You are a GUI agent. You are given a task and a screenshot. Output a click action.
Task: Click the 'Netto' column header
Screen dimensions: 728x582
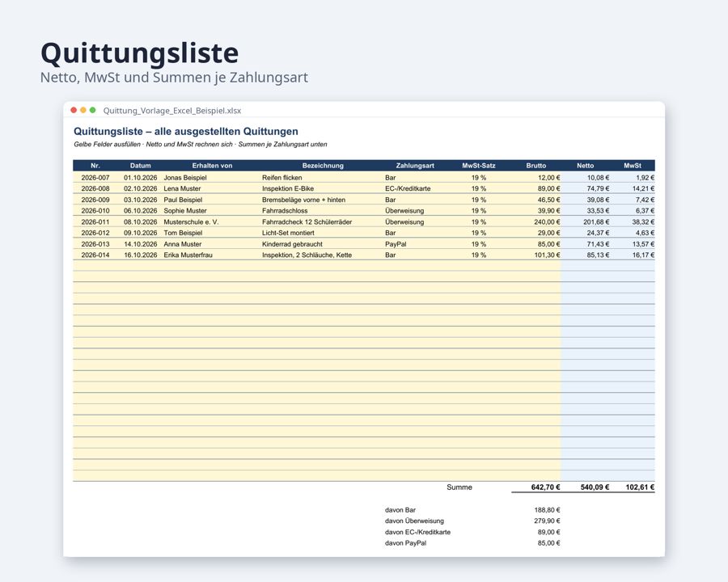[x=585, y=166]
